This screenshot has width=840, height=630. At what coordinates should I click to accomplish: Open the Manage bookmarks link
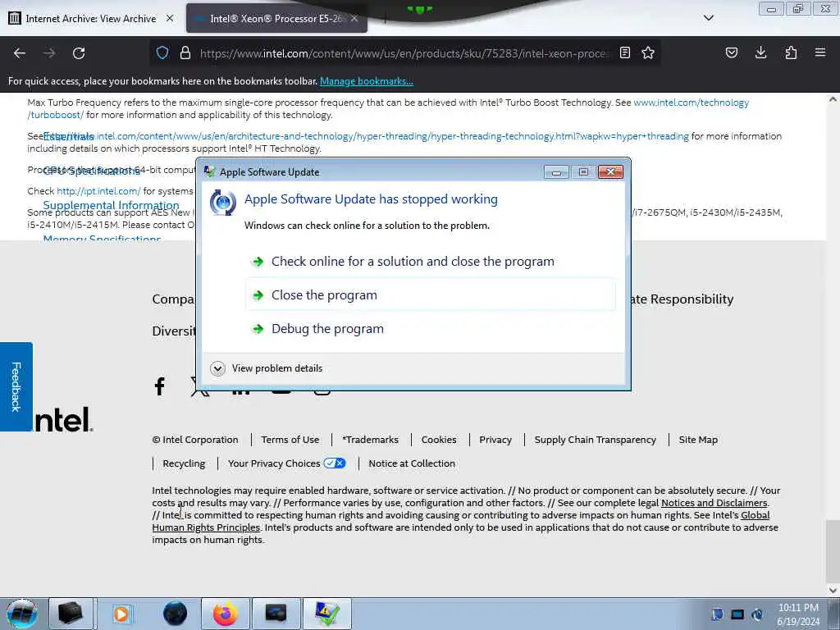(x=367, y=81)
